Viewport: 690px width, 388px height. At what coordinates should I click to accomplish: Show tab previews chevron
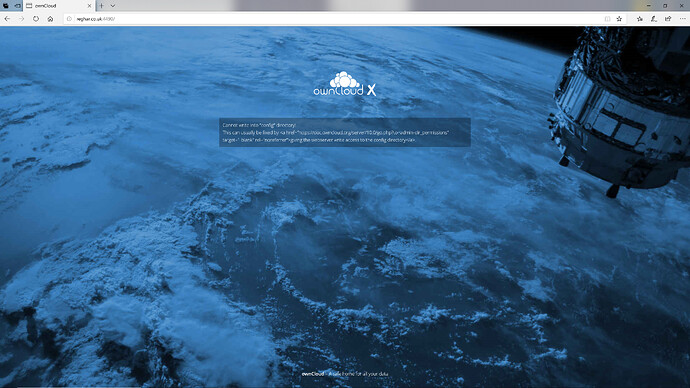tap(113, 6)
